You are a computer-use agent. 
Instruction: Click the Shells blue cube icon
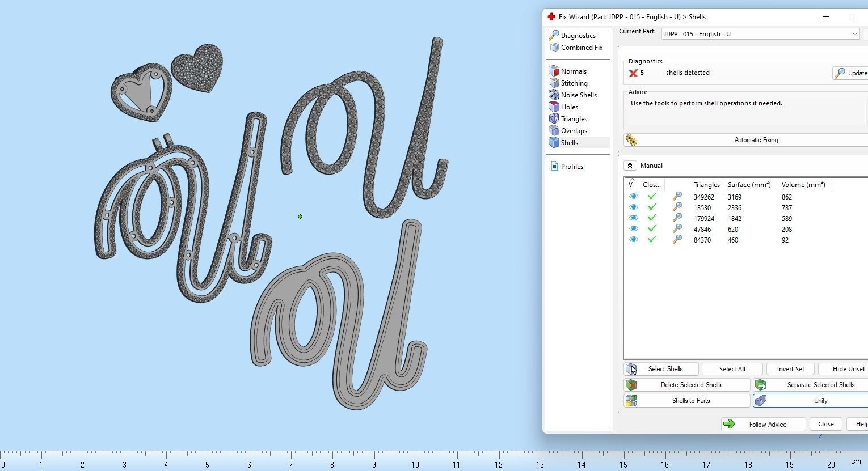(554, 143)
